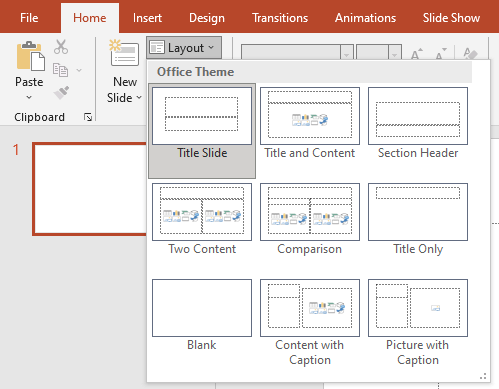Select the Picture with Caption layout
The width and height of the screenshot is (499, 389).
click(x=418, y=323)
